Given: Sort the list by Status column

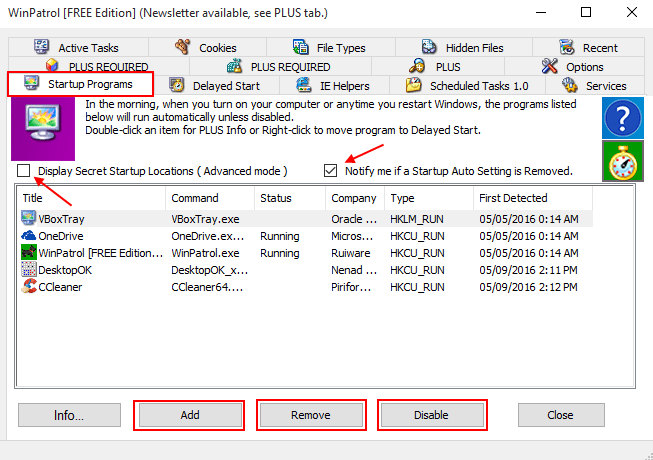Looking at the screenshot, I should [x=290, y=198].
